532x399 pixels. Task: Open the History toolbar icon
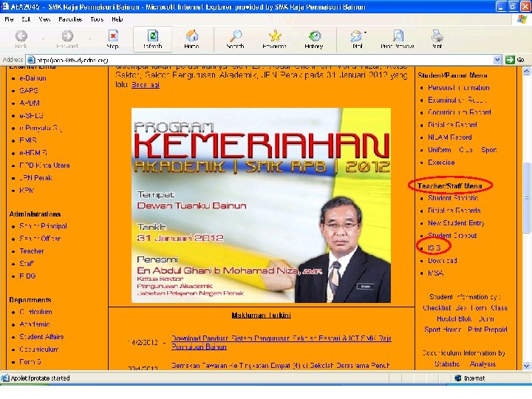(314, 35)
